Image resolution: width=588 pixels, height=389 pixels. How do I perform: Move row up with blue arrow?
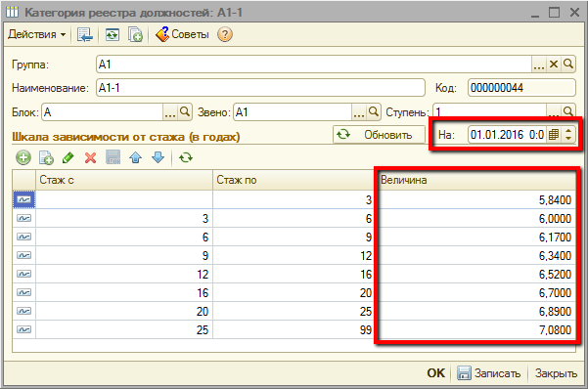click(135, 157)
